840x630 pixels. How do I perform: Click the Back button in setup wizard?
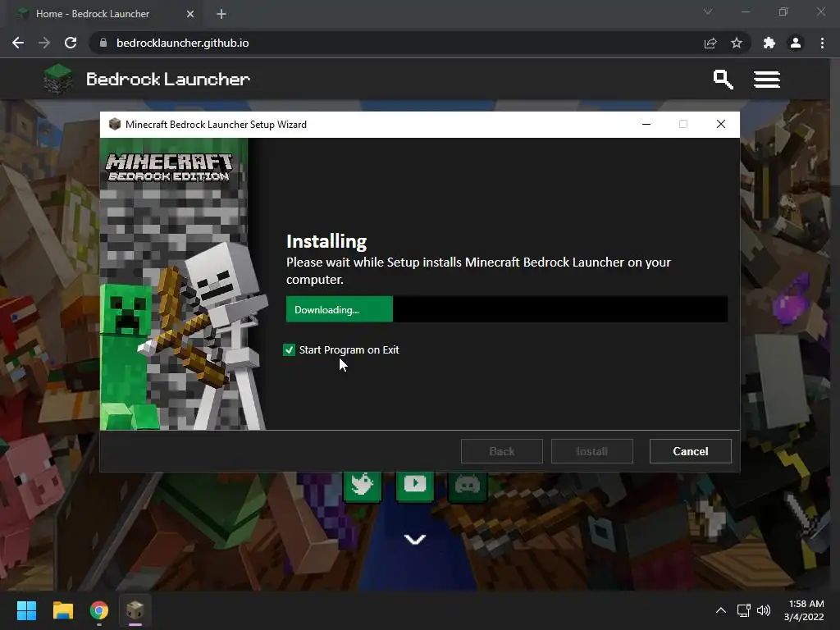point(501,451)
